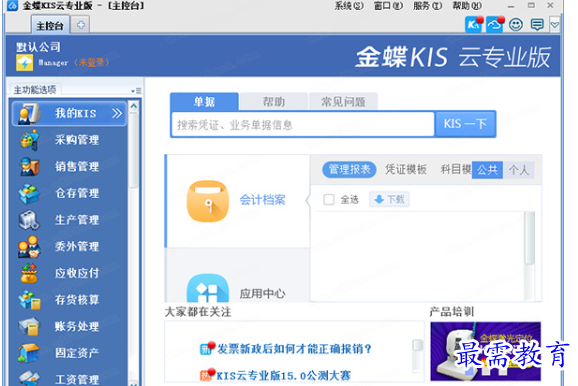Open the 帮助(H) menu
The image size is (578, 386).
pyautogui.click(x=467, y=6)
